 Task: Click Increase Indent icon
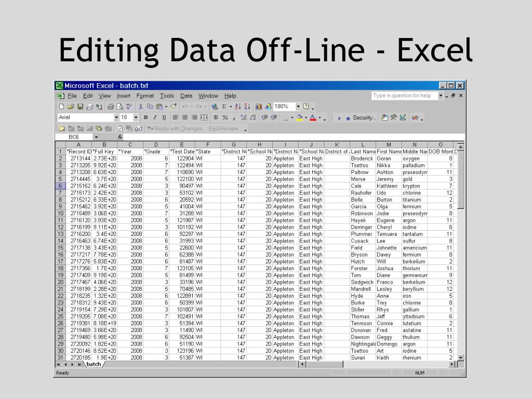(x=274, y=118)
